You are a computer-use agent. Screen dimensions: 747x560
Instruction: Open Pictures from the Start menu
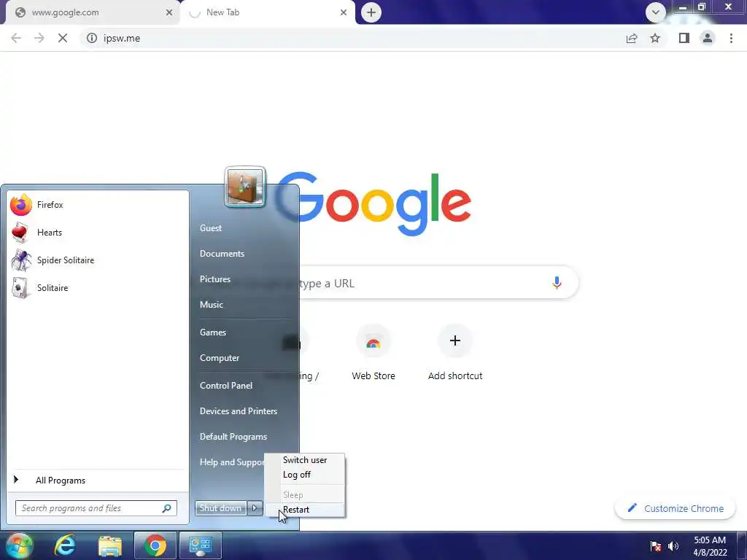[x=215, y=279]
